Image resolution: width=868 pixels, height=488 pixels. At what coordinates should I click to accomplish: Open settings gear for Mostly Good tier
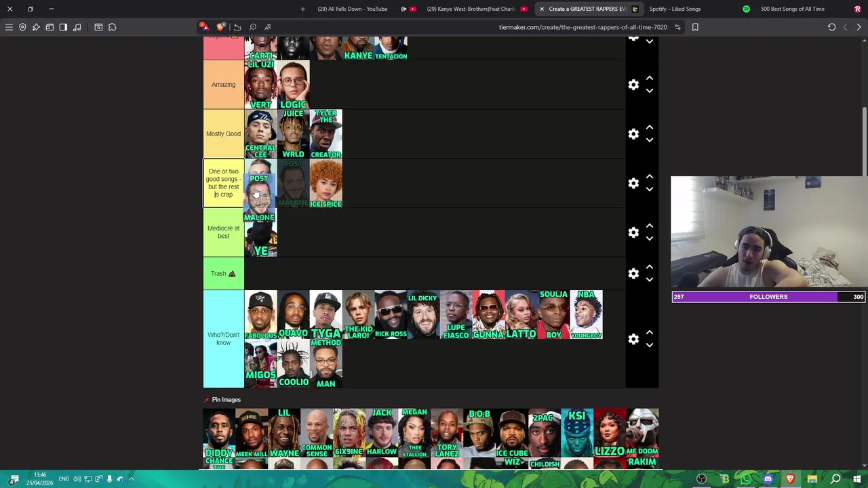click(633, 134)
